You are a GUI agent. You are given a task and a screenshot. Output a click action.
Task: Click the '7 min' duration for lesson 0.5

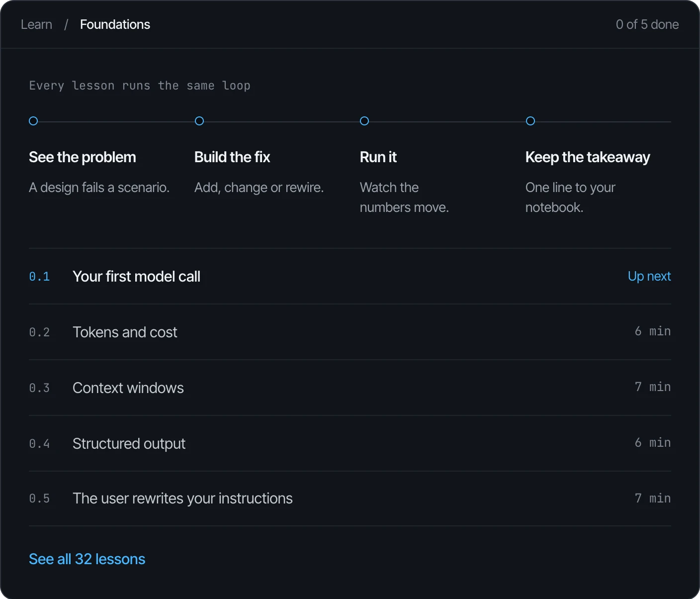[653, 499]
